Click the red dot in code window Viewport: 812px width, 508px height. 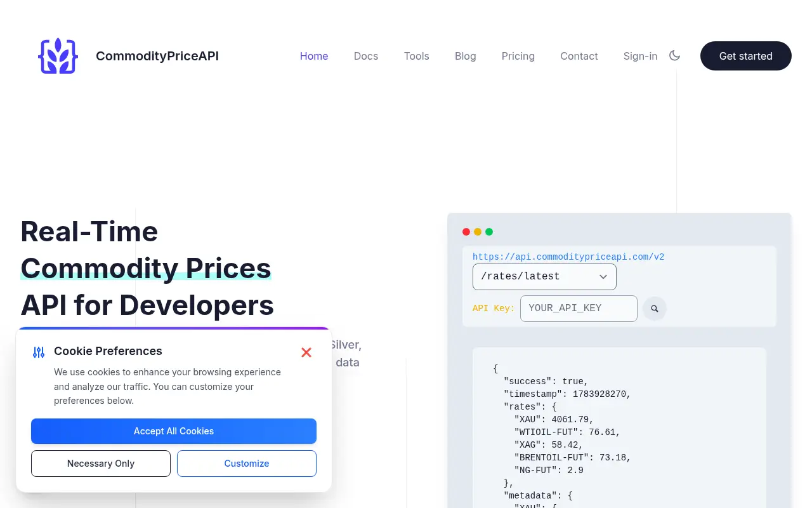[466, 232]
